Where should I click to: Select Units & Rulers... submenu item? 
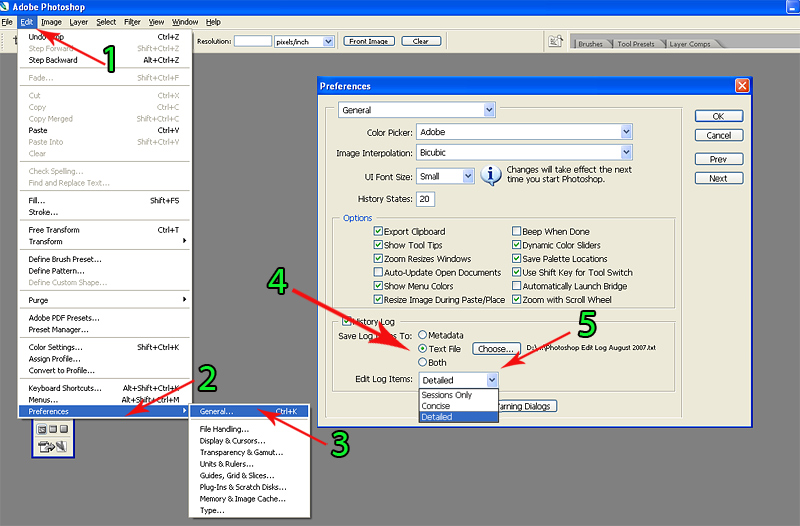[x=249, y=464]
